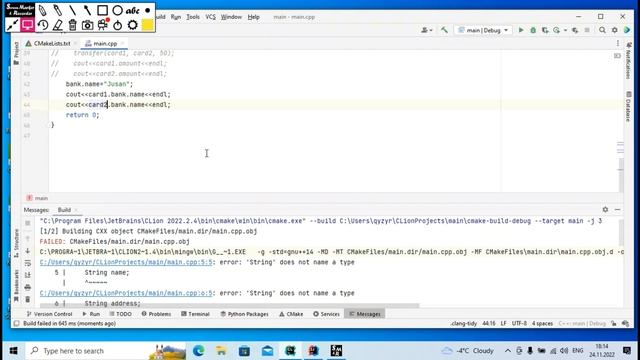Open the Help menu
Viewport: 640px width, 360px height.
tap(253, 17)
